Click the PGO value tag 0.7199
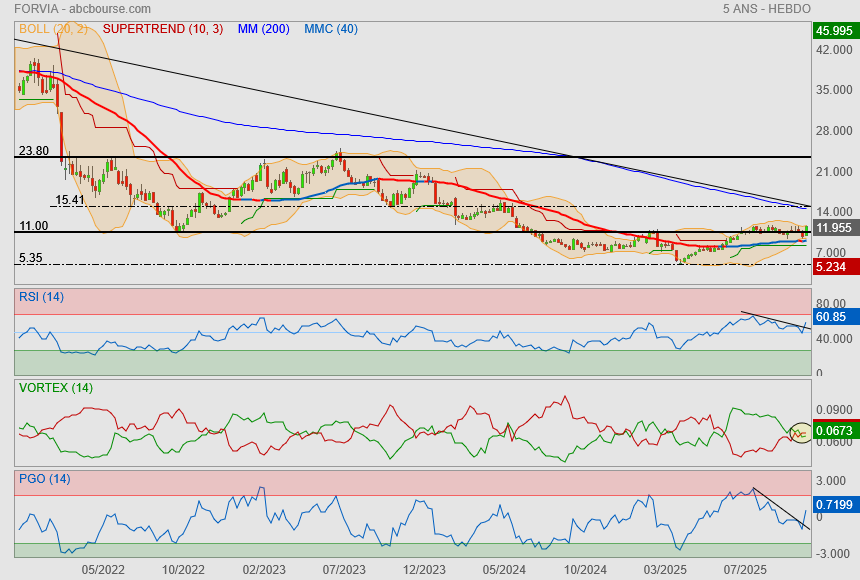 pos(834,505)
